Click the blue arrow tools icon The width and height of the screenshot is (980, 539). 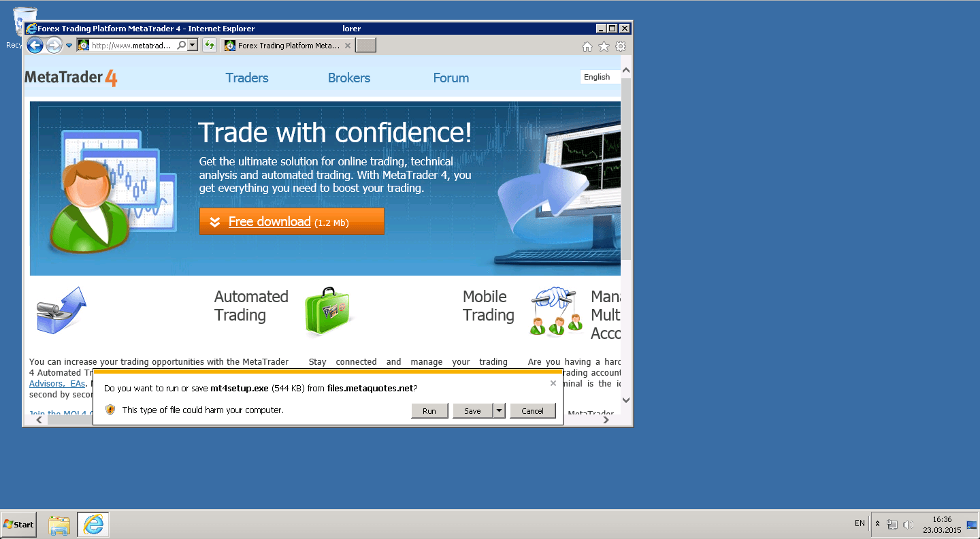pyautogui.click(x=61, y=310)
